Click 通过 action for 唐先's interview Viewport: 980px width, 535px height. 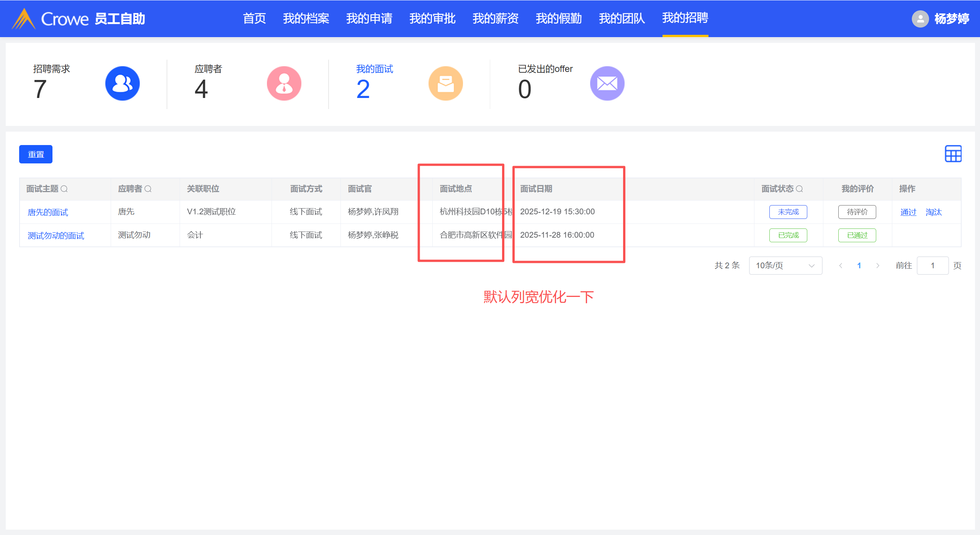pyautogui.click(x=908, y=212)
